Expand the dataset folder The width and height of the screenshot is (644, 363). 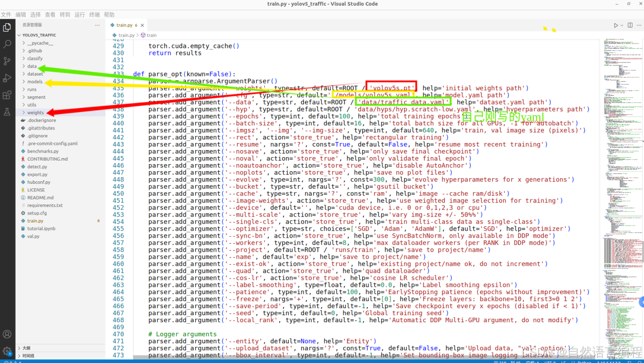60,74
